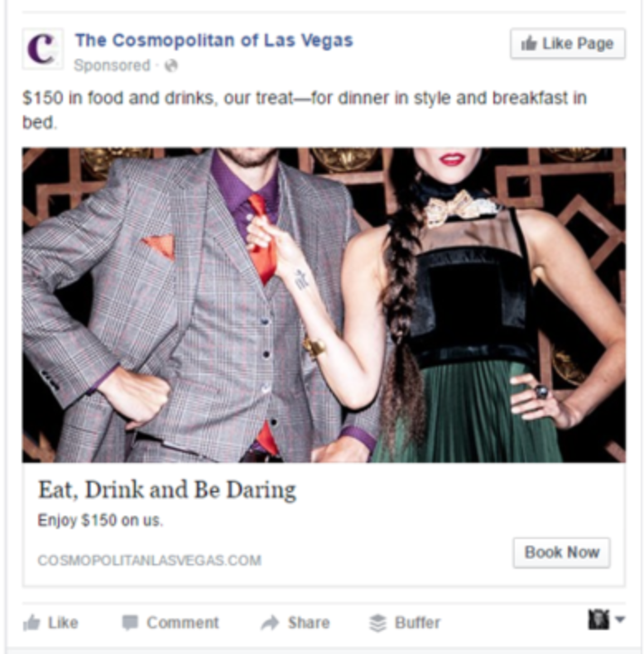Click the Like thumbs-up icon below post

[31, 623]
